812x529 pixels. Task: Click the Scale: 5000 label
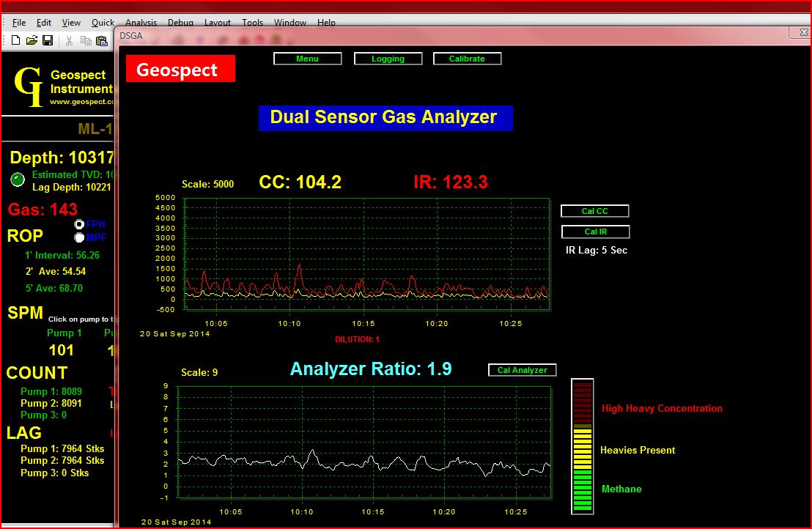(207, 184)
